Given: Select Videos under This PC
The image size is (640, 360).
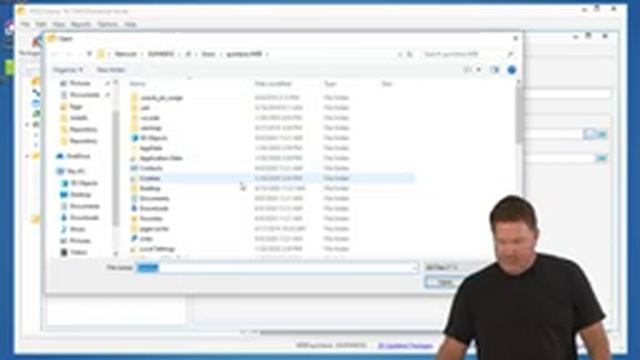Looking at the screenshot, I should click(x=78, y=252).
